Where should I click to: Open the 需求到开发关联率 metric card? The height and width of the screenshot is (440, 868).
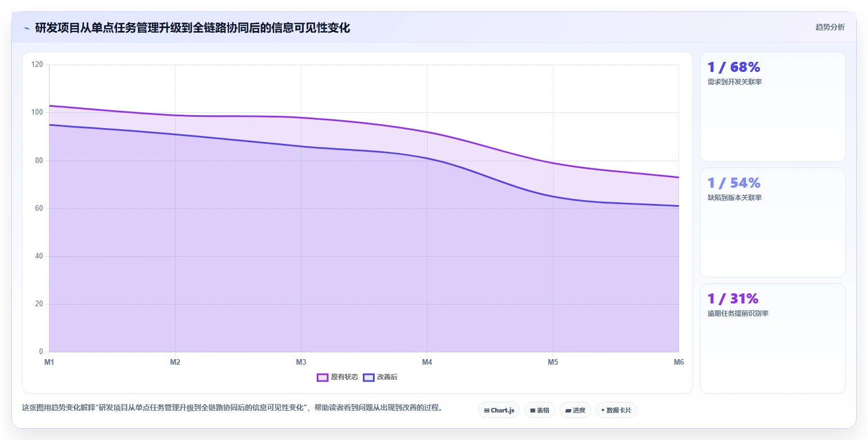pos(772,107)
